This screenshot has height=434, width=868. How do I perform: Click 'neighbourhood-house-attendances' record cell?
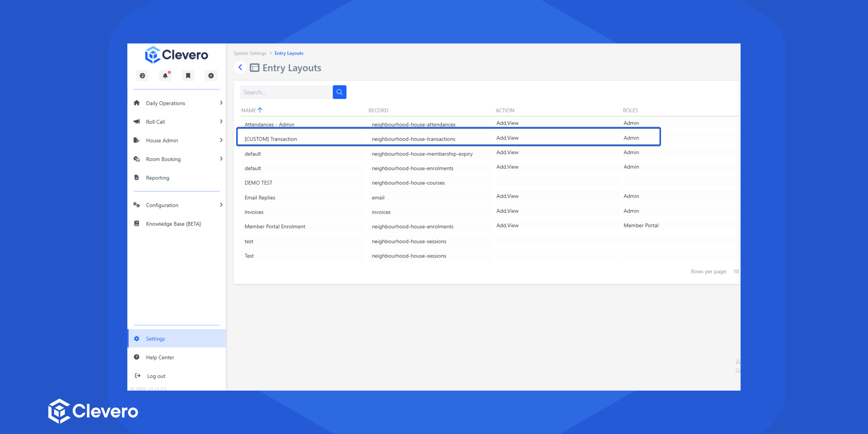414,124
